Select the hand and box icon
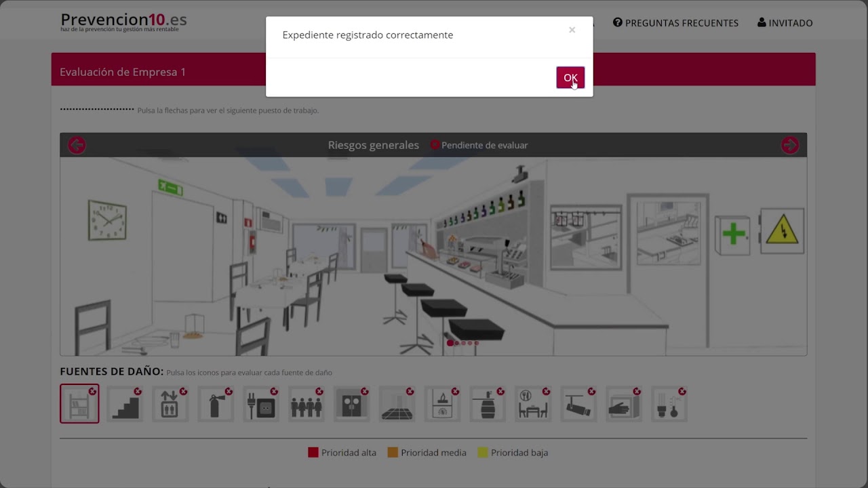This screenshot has height=488, width=868. click(625, 404)
